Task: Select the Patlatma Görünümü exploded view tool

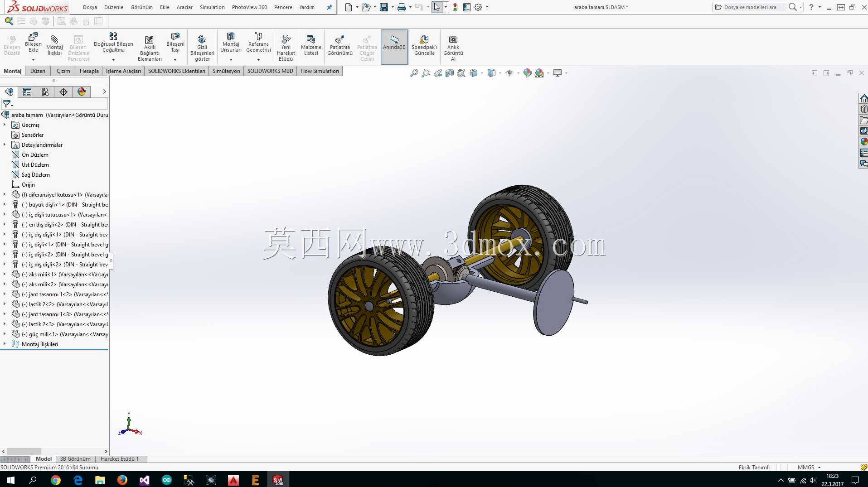Action: 340,46
